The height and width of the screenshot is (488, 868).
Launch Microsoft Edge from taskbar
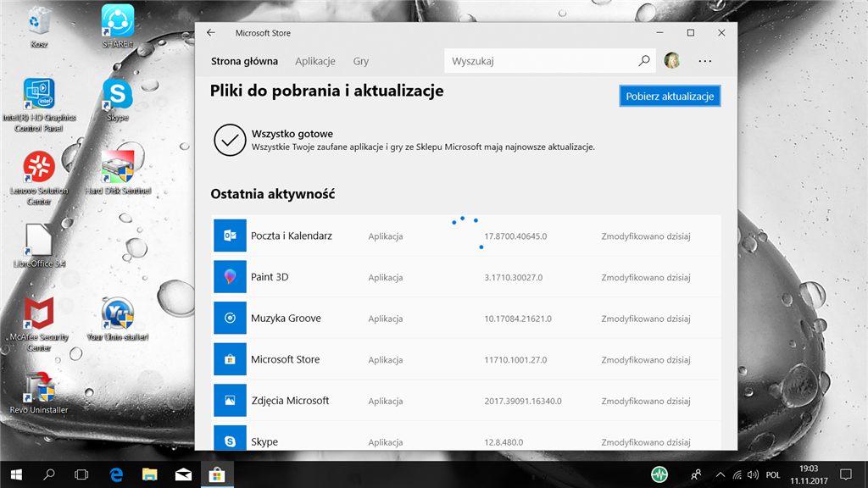[x=115, y=474]
